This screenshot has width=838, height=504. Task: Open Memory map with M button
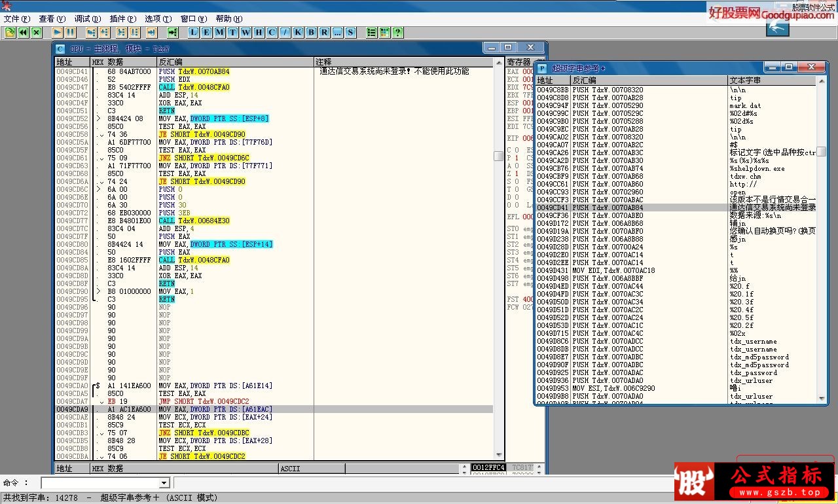point(220,32)
